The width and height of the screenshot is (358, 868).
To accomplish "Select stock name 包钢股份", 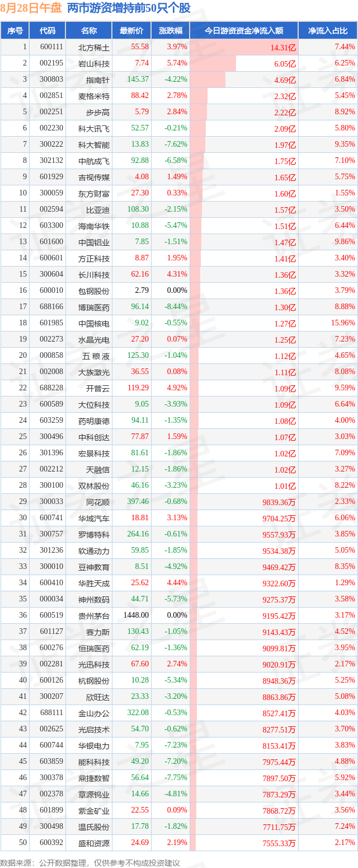I will tap(94, 291).
